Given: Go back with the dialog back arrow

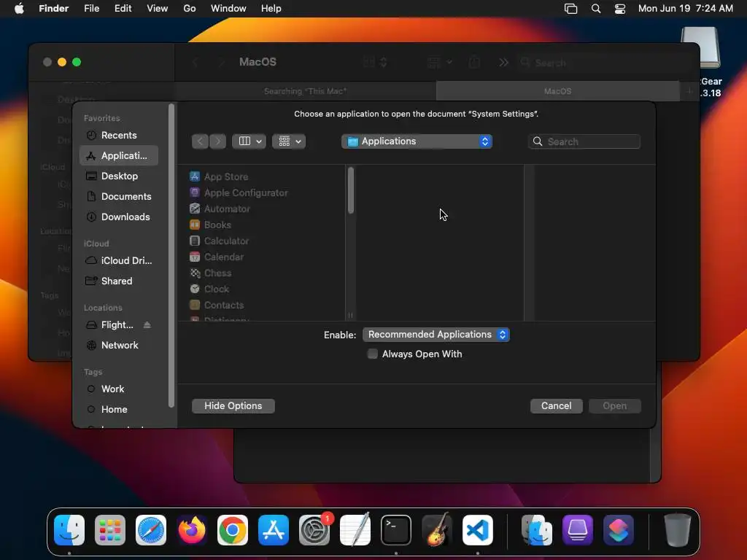Looking at the screenshot, I should coord(200,141).
